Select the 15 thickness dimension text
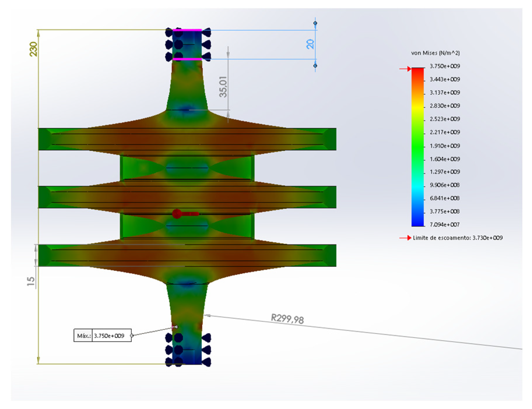The height and width of the screenshot is (409, 532). [31, 281]
